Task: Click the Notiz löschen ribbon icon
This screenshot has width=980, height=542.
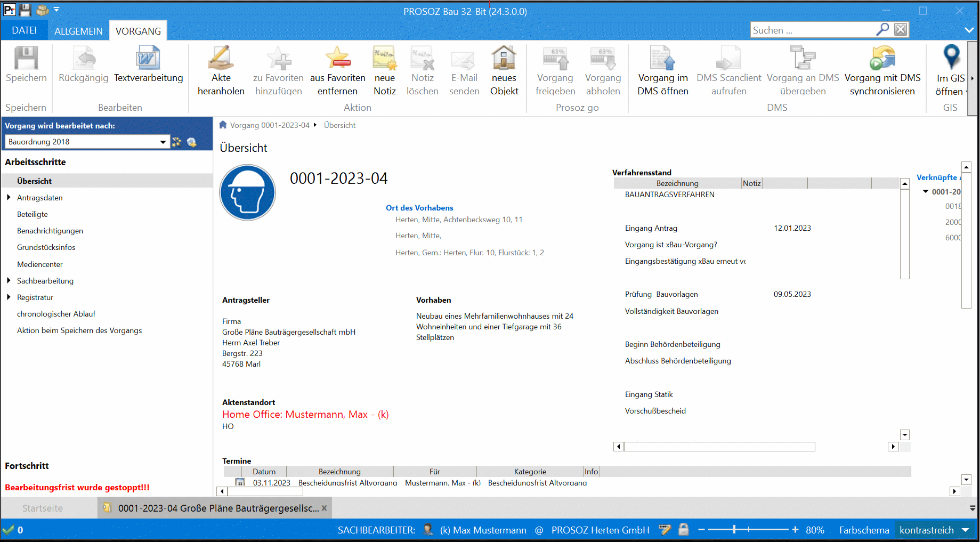Action: (x=423, y=59)
